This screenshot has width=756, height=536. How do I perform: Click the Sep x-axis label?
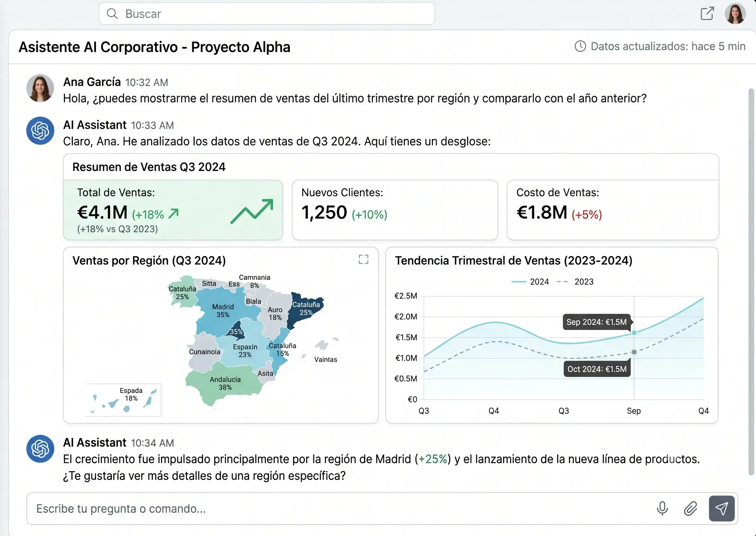tap(634, 411)
